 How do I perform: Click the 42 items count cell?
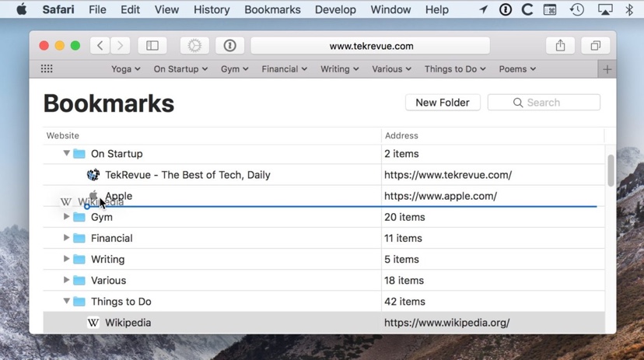[x=404, y=302]
